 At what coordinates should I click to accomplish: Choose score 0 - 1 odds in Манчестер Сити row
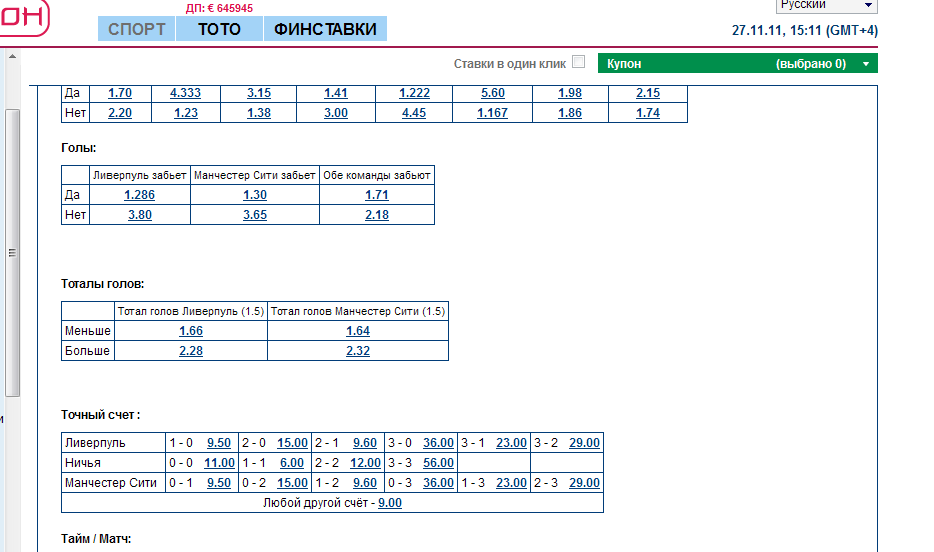[219, 482]
